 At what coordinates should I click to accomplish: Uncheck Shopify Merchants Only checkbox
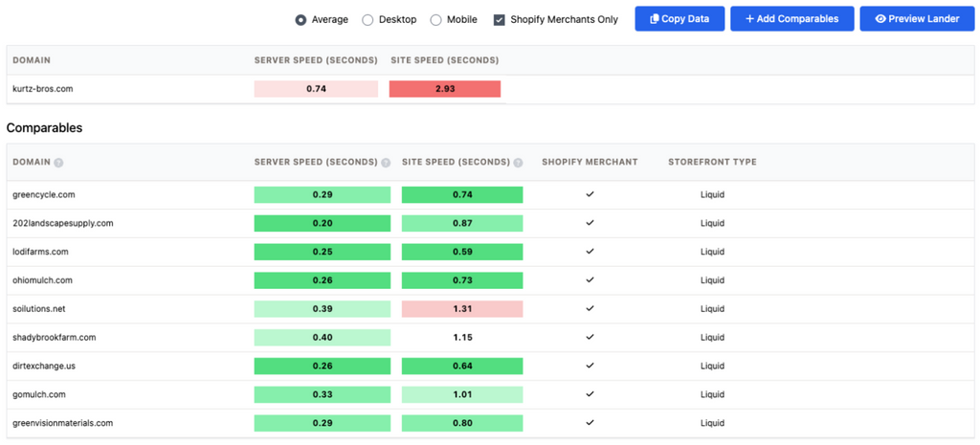click(500, 19)
